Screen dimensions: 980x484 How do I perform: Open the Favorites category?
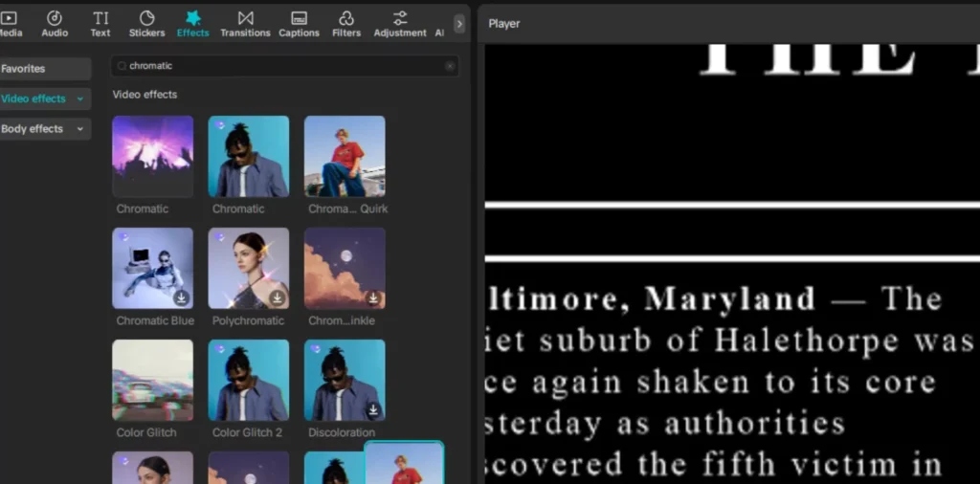pyautogui.click(x=45, y=69)
